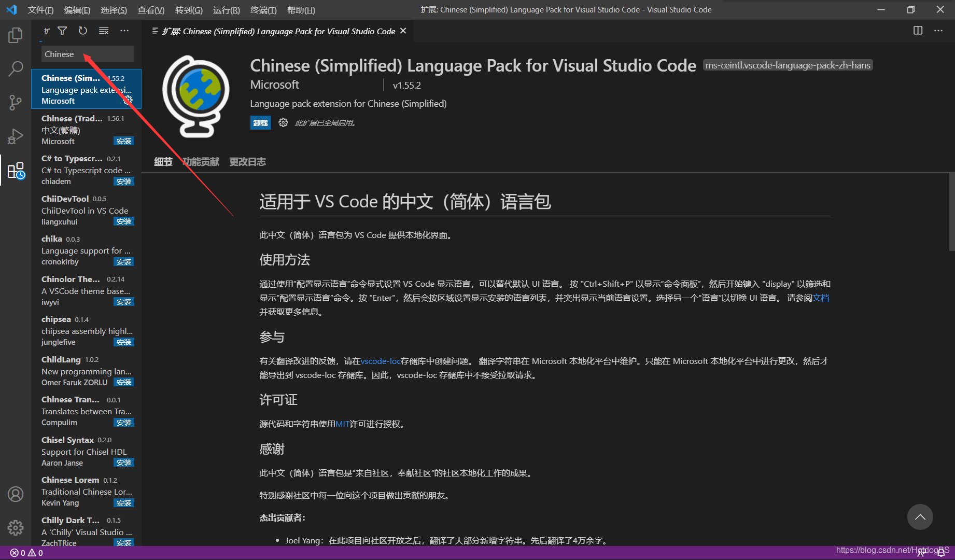Split the editor to the right

click(x=918, y=31)
